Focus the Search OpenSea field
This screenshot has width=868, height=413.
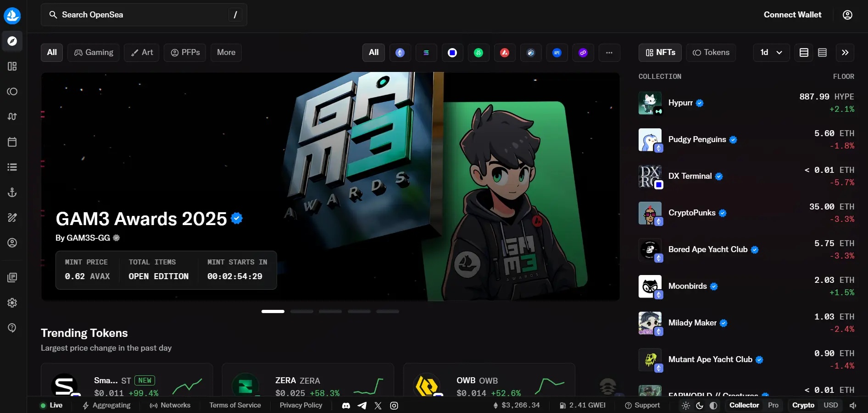click(x=144, y=15)
